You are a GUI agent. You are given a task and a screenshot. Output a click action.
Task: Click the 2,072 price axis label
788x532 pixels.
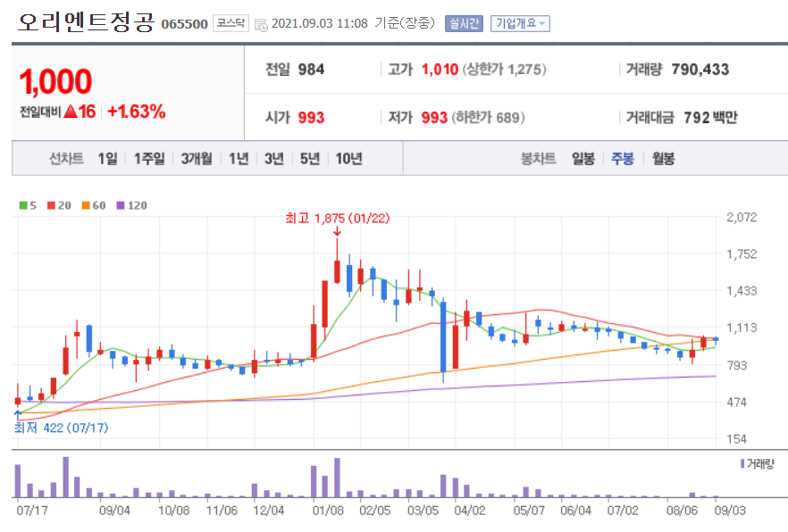pyautogui.click(x=742, y=217)
